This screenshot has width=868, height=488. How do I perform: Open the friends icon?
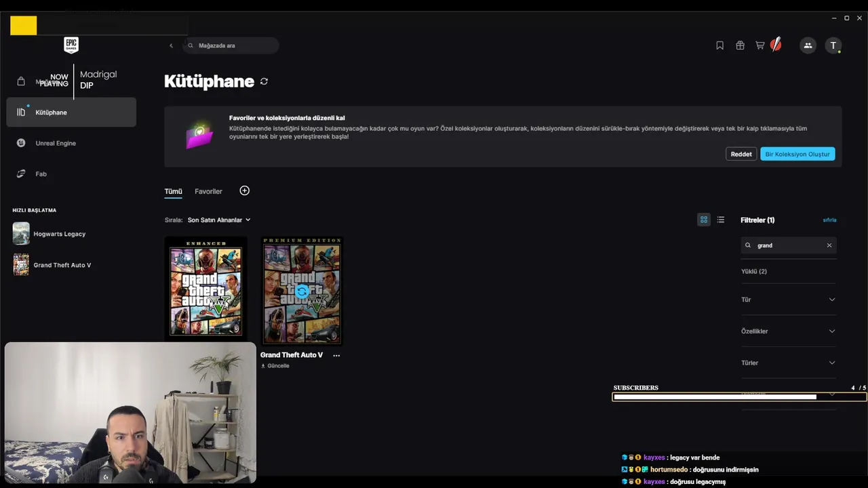click(808, 45)
